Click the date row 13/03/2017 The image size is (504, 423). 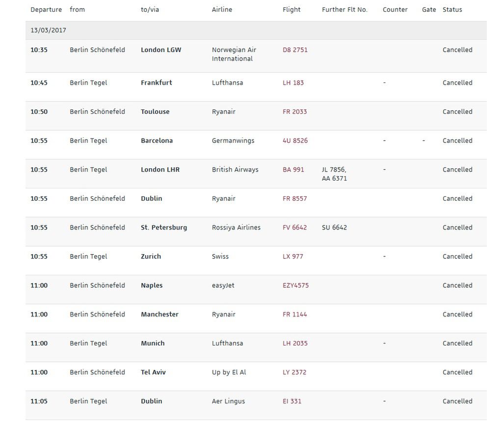pyautogui.click(x=256, y=30)
